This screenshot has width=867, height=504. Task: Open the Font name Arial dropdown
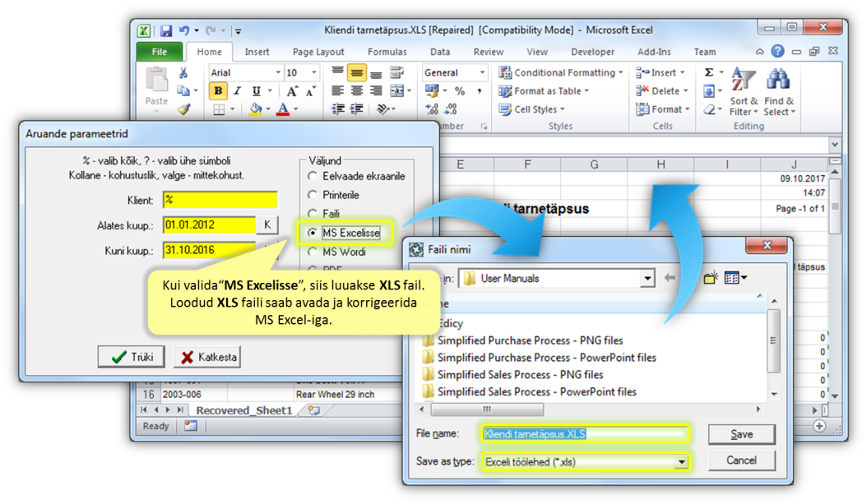[x=278, y=72]
